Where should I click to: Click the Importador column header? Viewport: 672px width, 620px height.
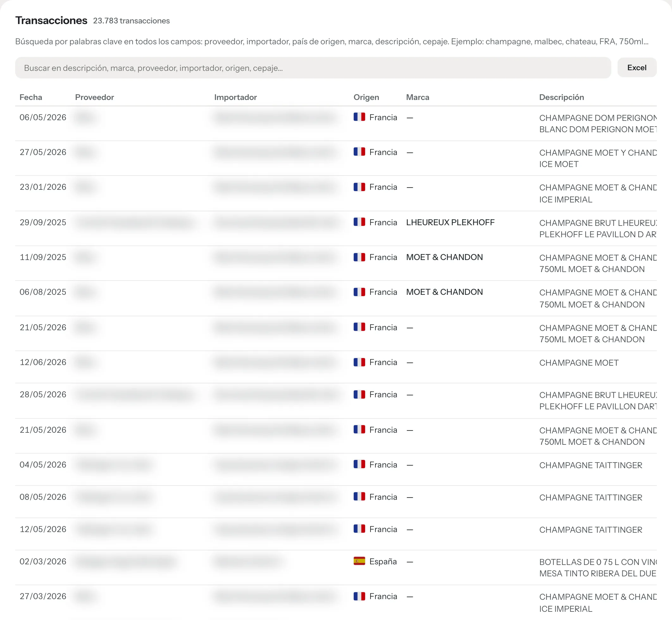pos(235,97)
